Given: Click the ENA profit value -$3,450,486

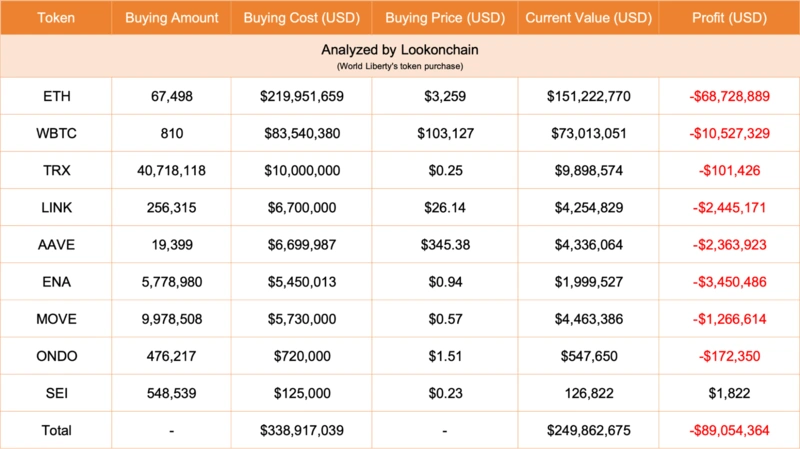Looking at the screenshot, I should point(729,282).
